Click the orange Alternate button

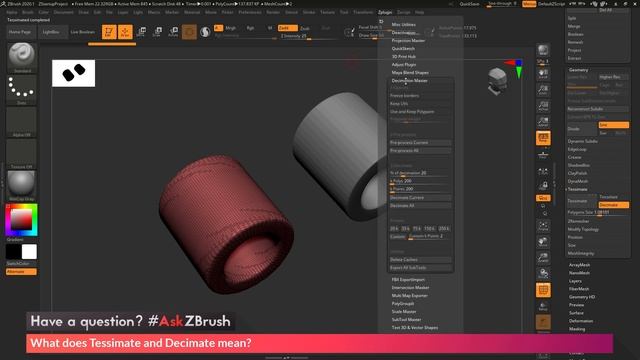(x=21, y=271)
